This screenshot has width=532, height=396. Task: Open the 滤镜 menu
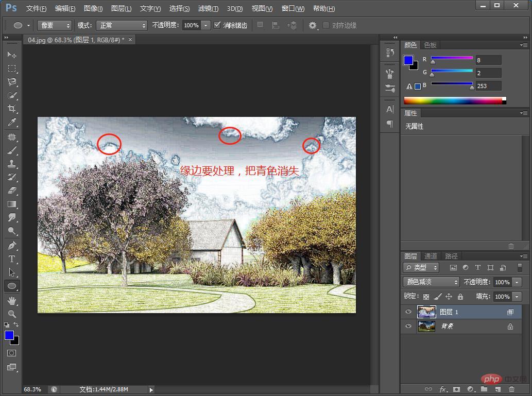point(208,8)
